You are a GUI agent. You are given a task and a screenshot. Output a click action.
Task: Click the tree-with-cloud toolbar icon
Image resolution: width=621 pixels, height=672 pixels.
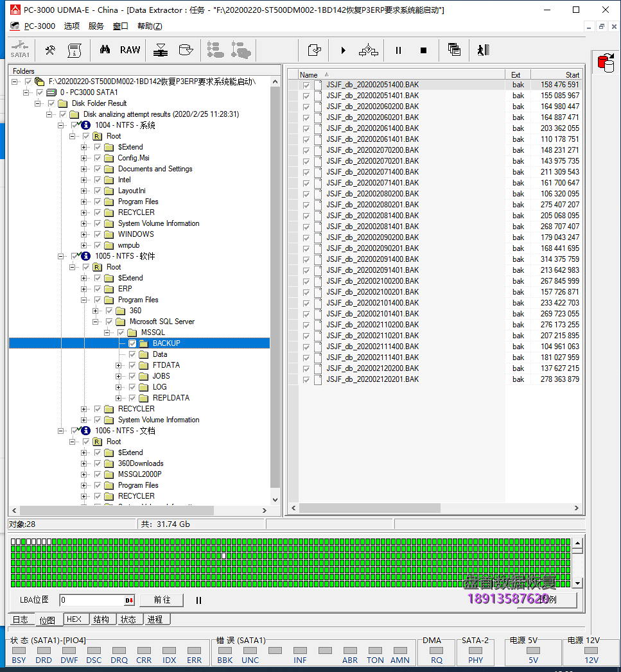click(241, 50)
